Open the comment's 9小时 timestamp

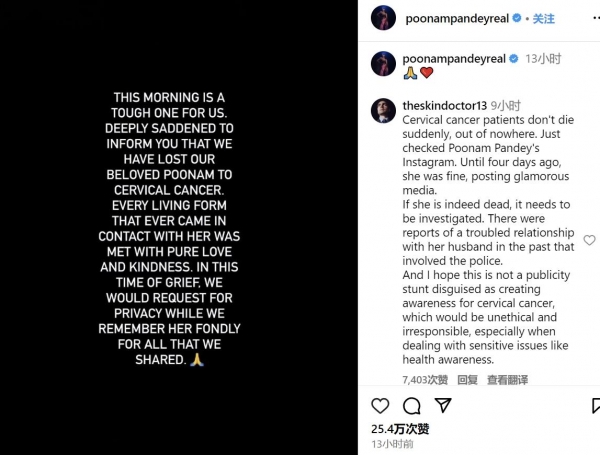[x=507, y=105]
